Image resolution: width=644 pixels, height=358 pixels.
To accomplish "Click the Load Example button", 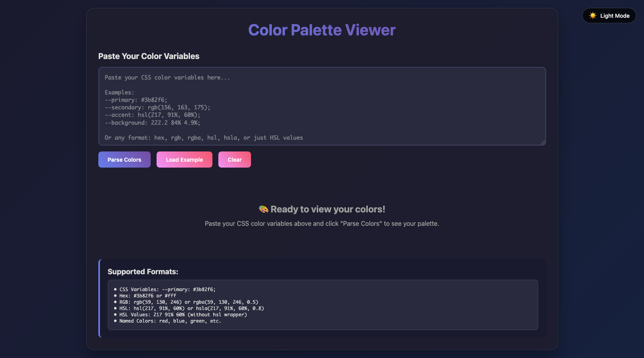I will click(x=185, y=160).
